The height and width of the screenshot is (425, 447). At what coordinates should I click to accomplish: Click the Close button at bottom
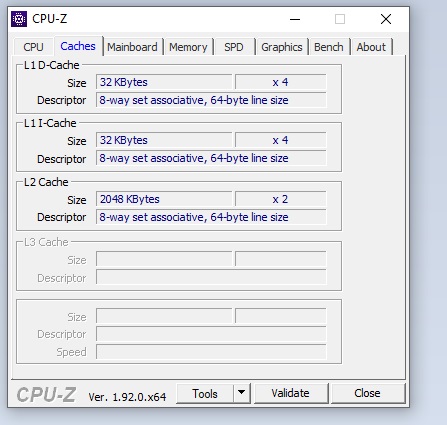pyautogui.click(x=367, y=393)
